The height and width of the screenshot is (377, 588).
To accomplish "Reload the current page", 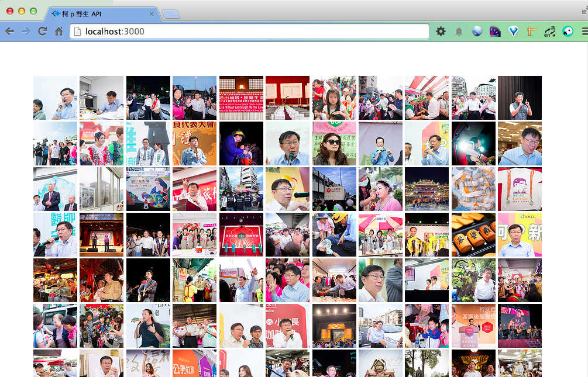I will pos(43,32).
